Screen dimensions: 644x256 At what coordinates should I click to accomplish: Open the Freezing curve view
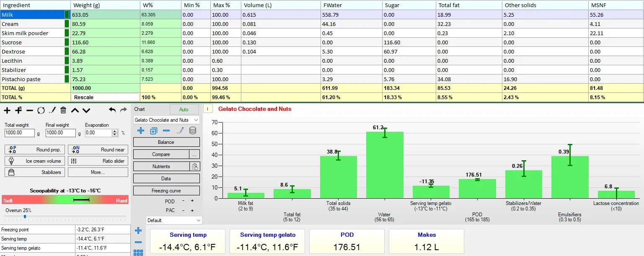[x=166, y=191]
